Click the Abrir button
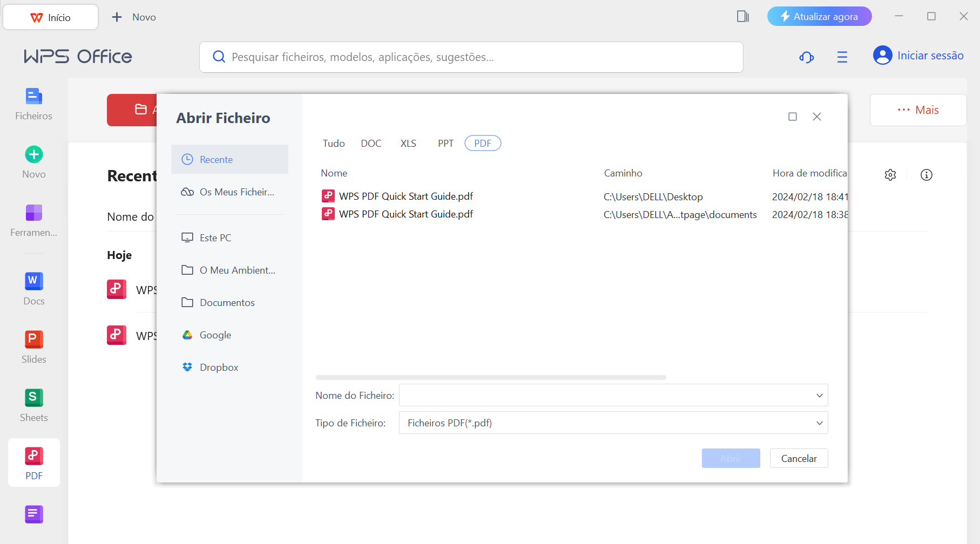 coord(731,458)
